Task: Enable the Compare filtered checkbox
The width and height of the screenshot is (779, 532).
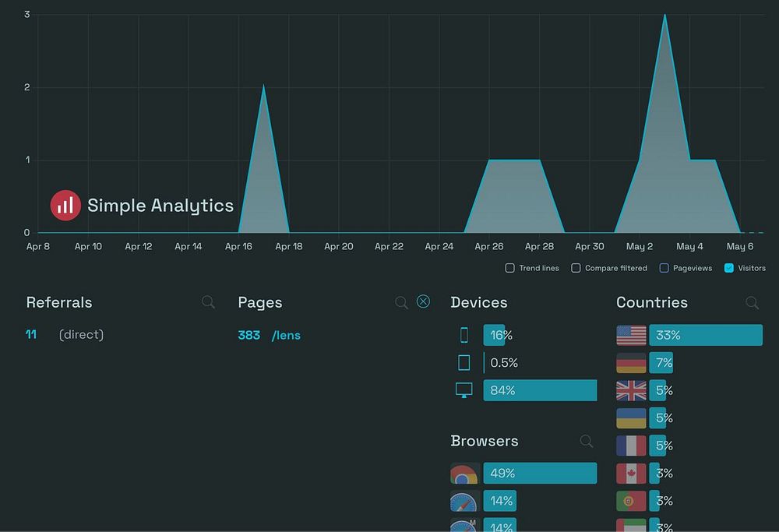Action: click(576, 268)
